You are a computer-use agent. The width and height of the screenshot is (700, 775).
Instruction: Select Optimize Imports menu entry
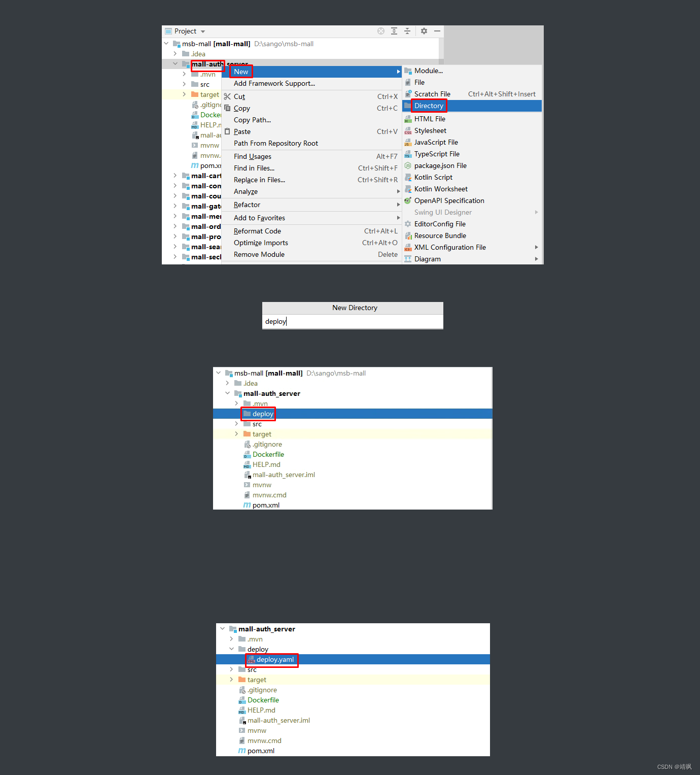(312, 243)
